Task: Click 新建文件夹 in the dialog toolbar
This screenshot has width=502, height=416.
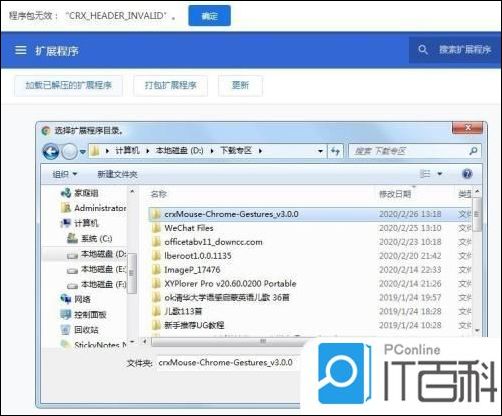Action: pos(117,174)
